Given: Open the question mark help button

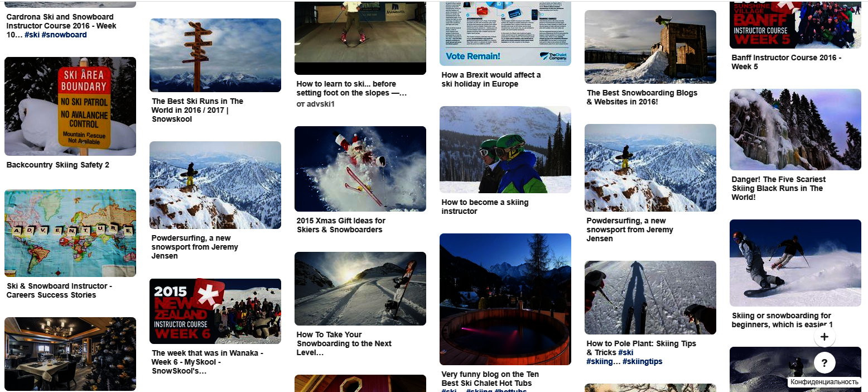Looking at the screenshot, I should [824, 363].
